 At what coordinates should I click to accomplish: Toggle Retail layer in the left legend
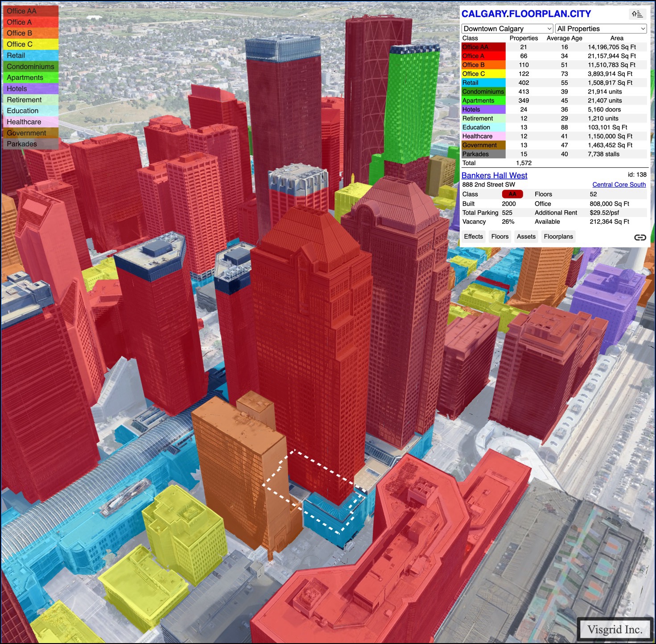[30, 55]
